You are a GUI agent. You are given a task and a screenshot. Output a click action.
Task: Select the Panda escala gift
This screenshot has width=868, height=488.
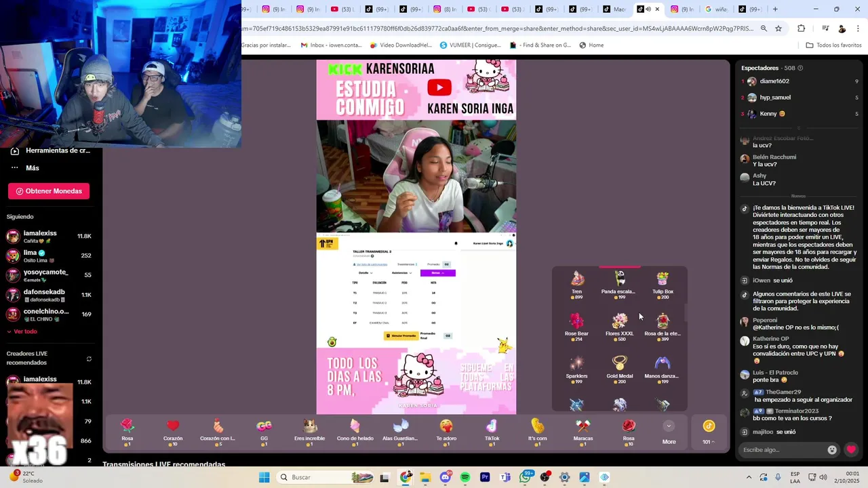(619, 285)
